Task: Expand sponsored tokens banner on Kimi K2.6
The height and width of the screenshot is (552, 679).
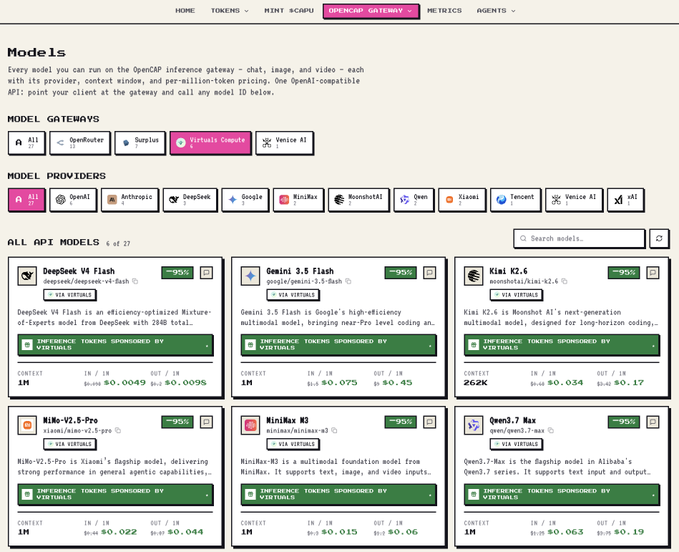Action: [x=562, y=345]
